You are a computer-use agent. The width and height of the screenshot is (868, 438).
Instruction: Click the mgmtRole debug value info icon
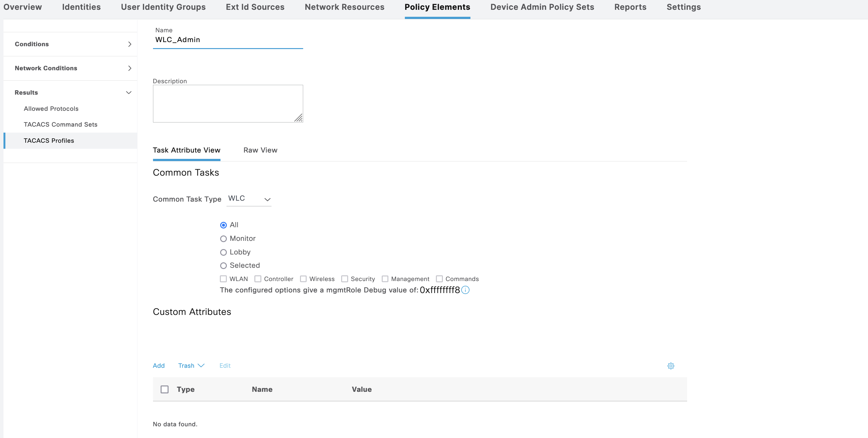[465, 290]
